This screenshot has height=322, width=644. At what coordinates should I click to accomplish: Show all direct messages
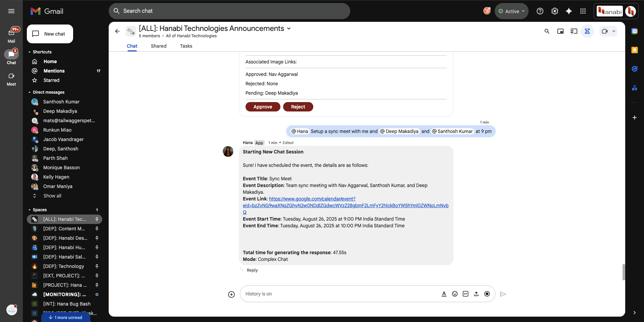pyautogui.click(x=52, y=196)
